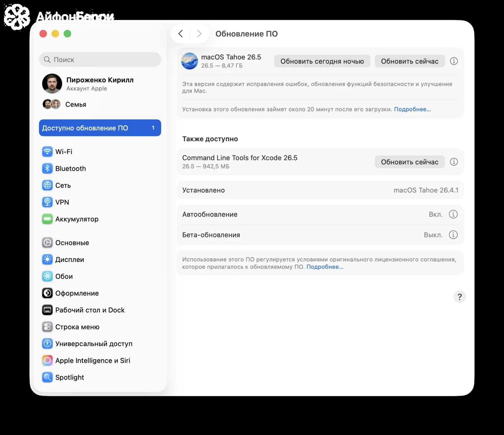The image size is (504, 435).
Task: Go back with the left chevron
Action: click(180, 33)
